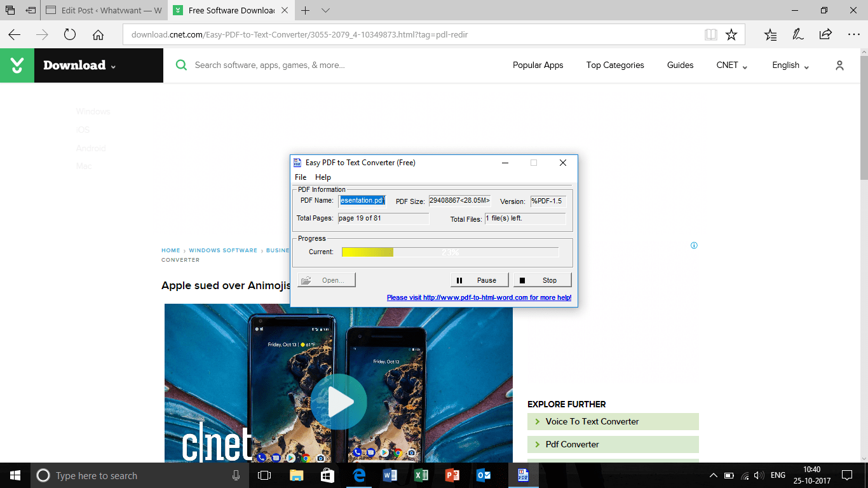Image resolution: width=868 pixels, height=488 pixels.
Task: Click the HOME breadcrumb link
Action: click(x=171, y=250)
